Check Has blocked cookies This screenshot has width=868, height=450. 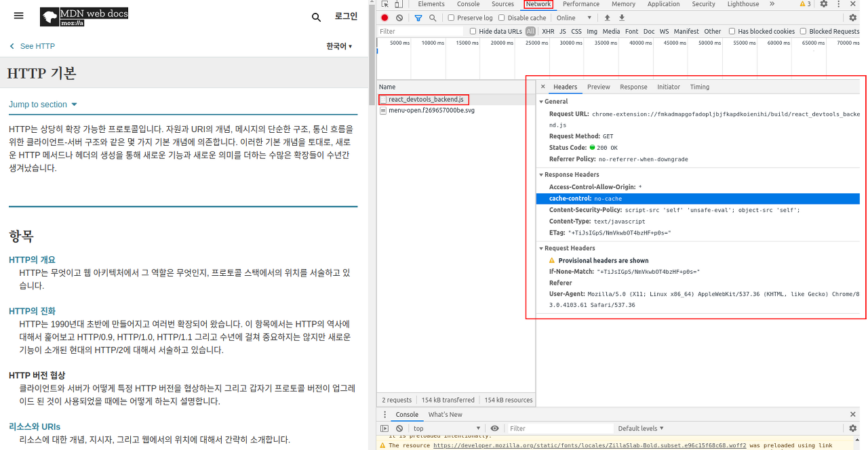(x=732, y=31)
